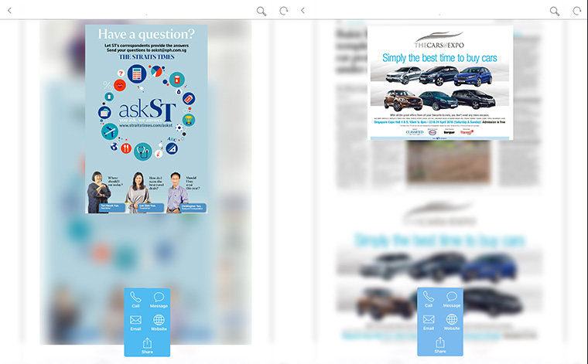Tap Share under the Cars Expo ad
Viewport: 588px width, 364px height.
440,345
